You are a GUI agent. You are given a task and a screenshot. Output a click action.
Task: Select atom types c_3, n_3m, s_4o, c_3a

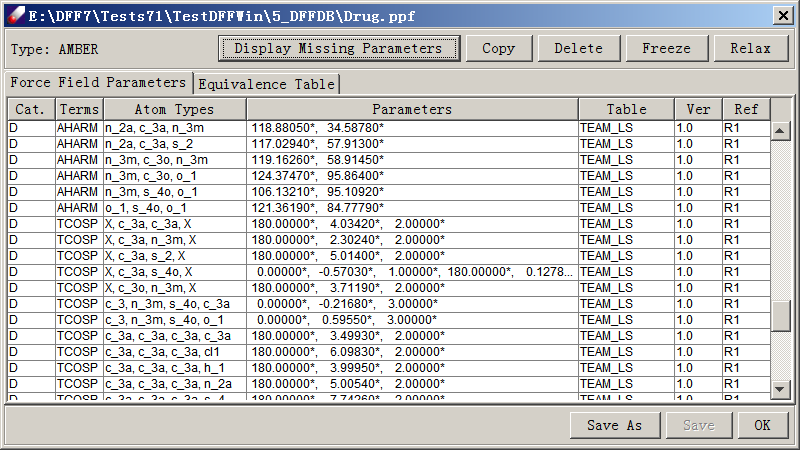pyautogui.click(x=175, y=304)
